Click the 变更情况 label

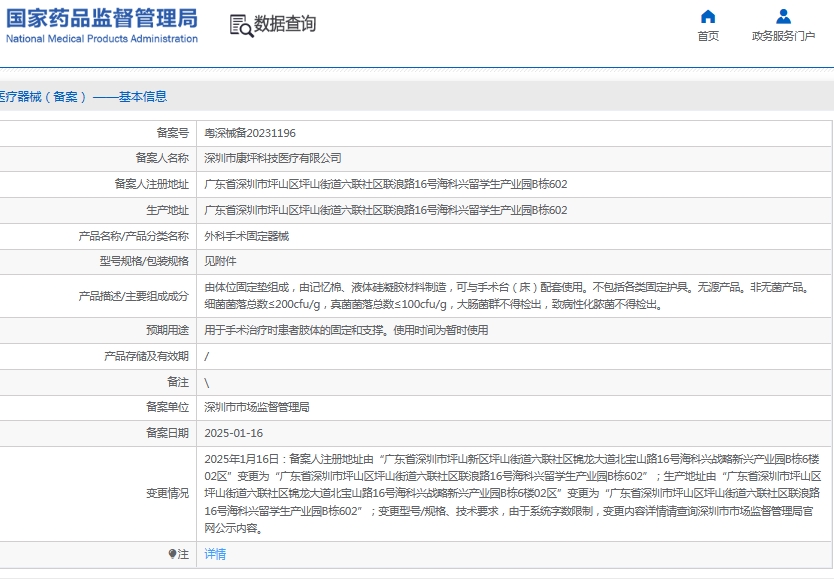168,494
